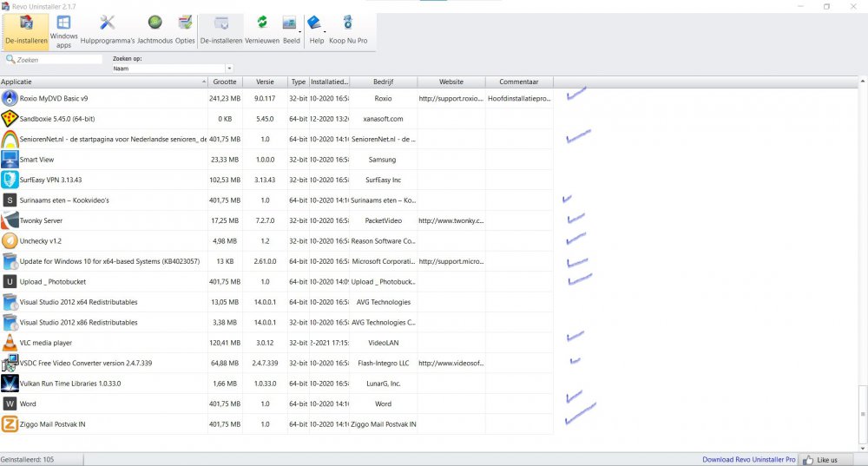Open the Windows apps section

point(64,30)
